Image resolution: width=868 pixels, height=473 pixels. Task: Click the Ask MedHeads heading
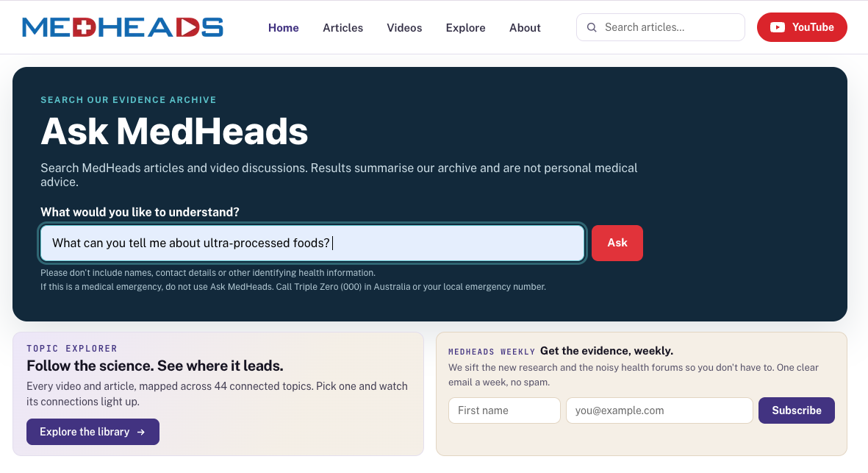point(174,132)
